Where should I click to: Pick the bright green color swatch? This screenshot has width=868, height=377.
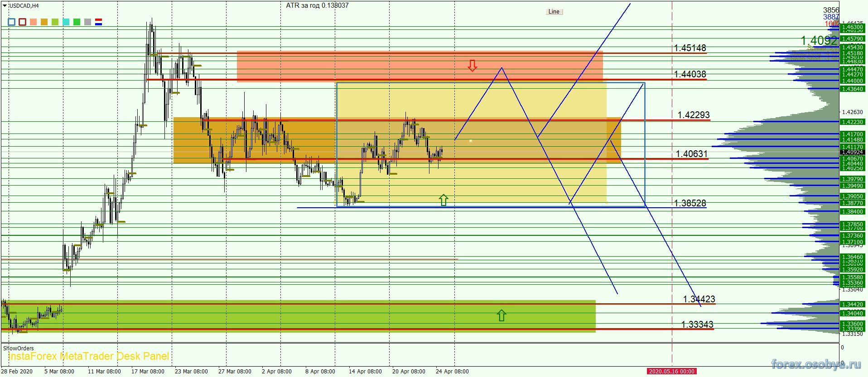[x=77, y=22]
